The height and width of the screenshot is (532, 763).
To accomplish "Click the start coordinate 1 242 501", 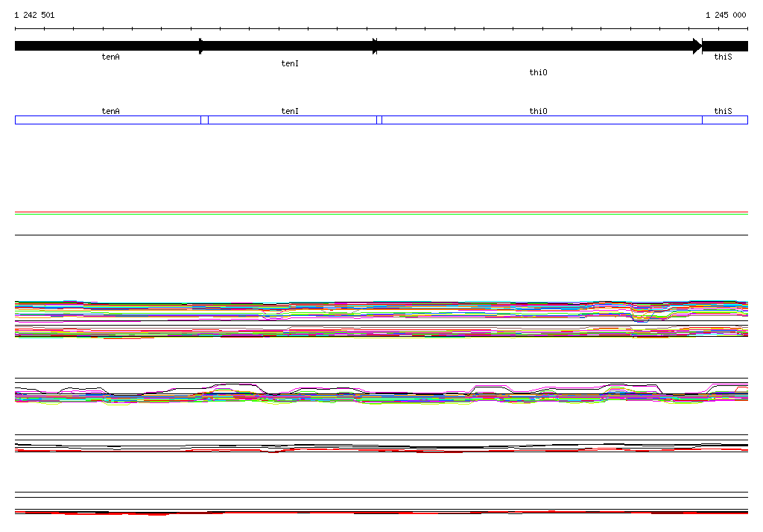I will (34, 15).
